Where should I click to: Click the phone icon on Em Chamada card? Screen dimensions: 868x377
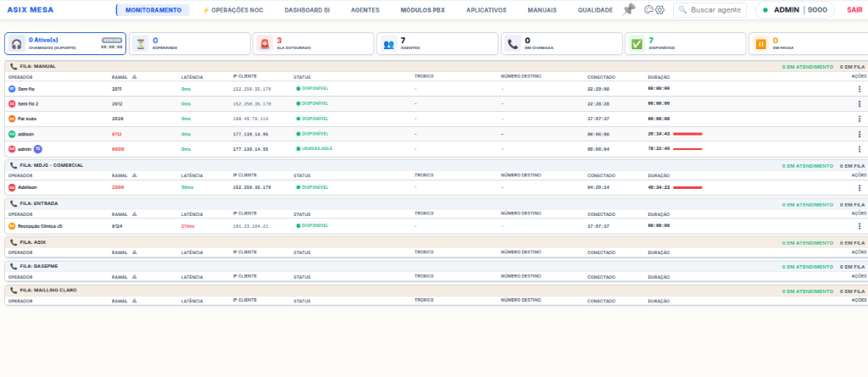[x=513, y=44]
